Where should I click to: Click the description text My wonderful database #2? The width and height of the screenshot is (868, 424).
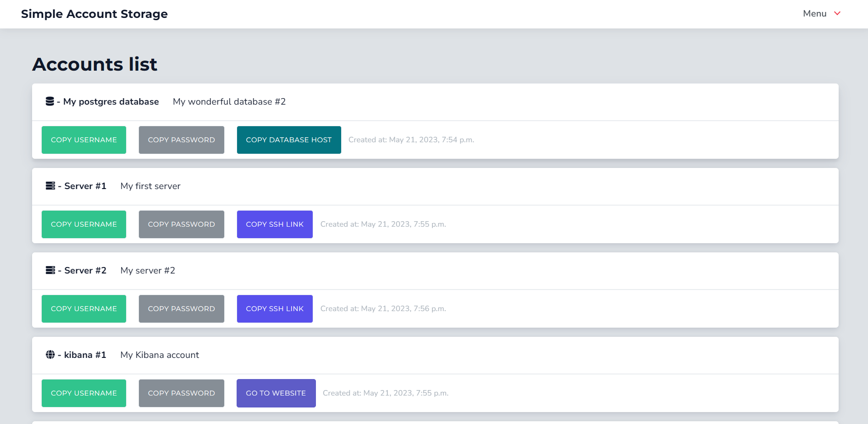229,101
